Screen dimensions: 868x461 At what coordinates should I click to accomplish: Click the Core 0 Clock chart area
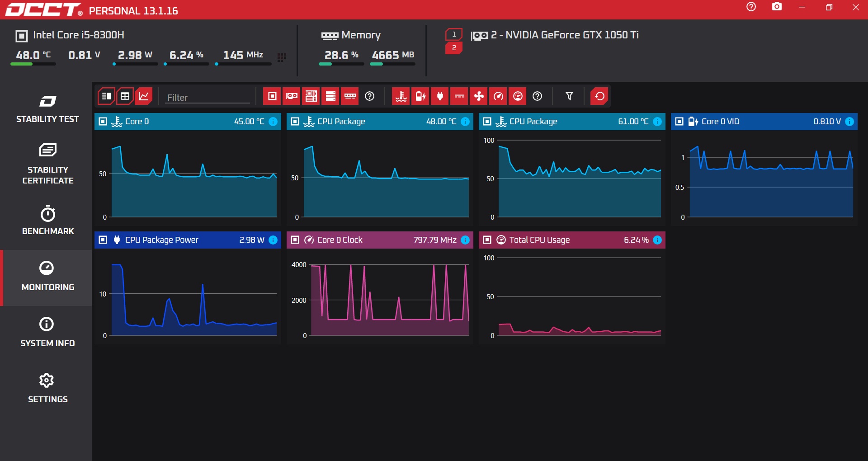click(x=380, y=296)
